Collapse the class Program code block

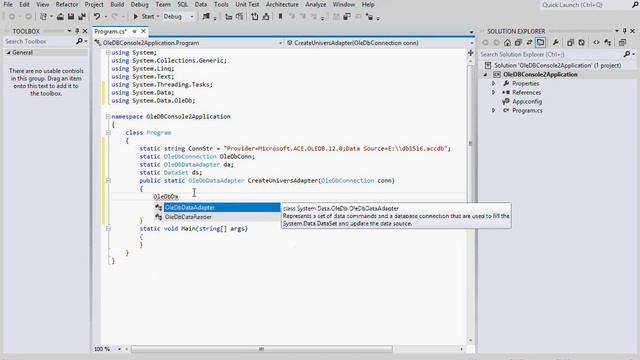click(x=108, y=133)
